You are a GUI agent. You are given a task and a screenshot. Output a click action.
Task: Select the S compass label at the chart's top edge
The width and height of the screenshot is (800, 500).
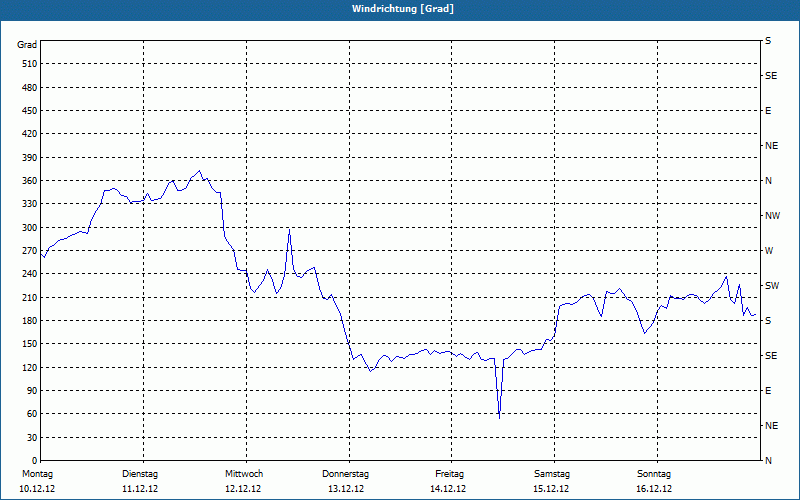click(x=768, y=41)
